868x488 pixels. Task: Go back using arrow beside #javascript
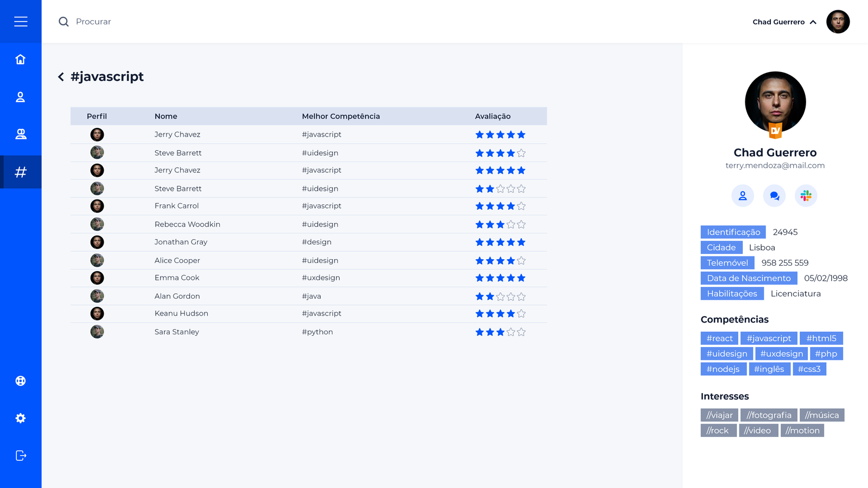pyautogui.click(x=61, y=77)
